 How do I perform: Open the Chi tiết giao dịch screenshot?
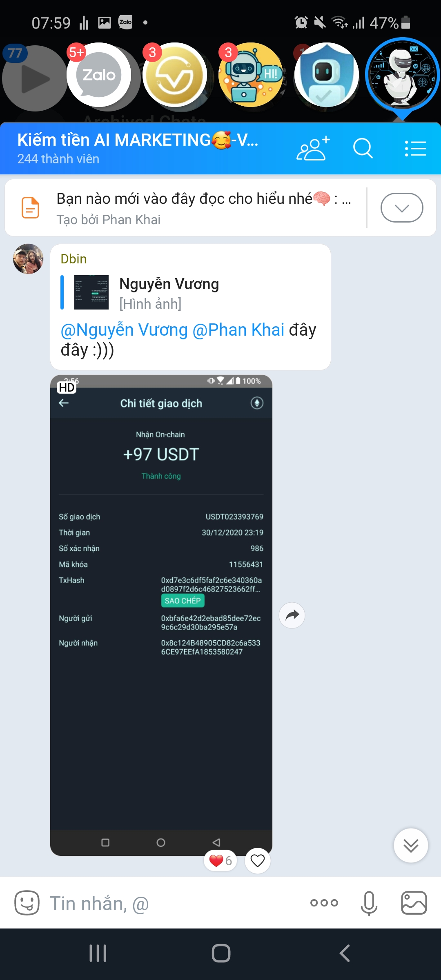161,615
